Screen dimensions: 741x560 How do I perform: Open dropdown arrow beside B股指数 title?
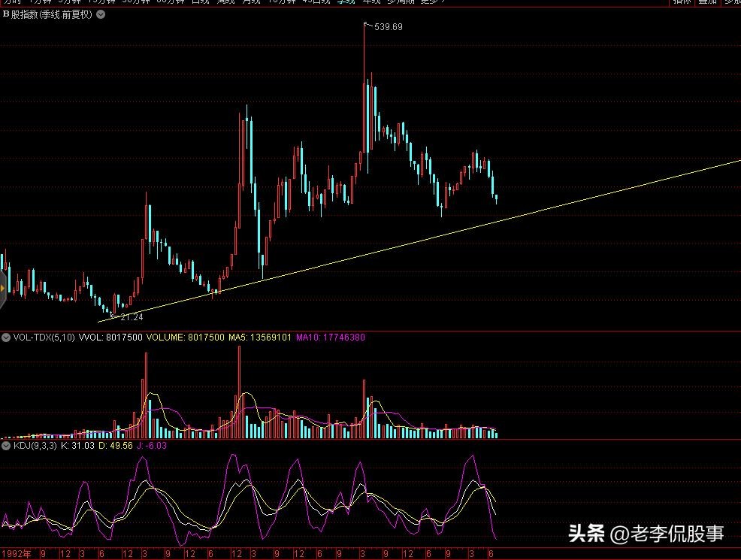pos(101,14)
